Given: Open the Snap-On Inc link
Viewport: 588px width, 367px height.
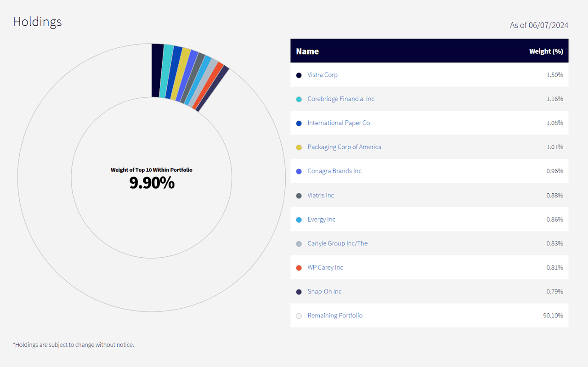Looking at the screenshot, I should 324,291.
